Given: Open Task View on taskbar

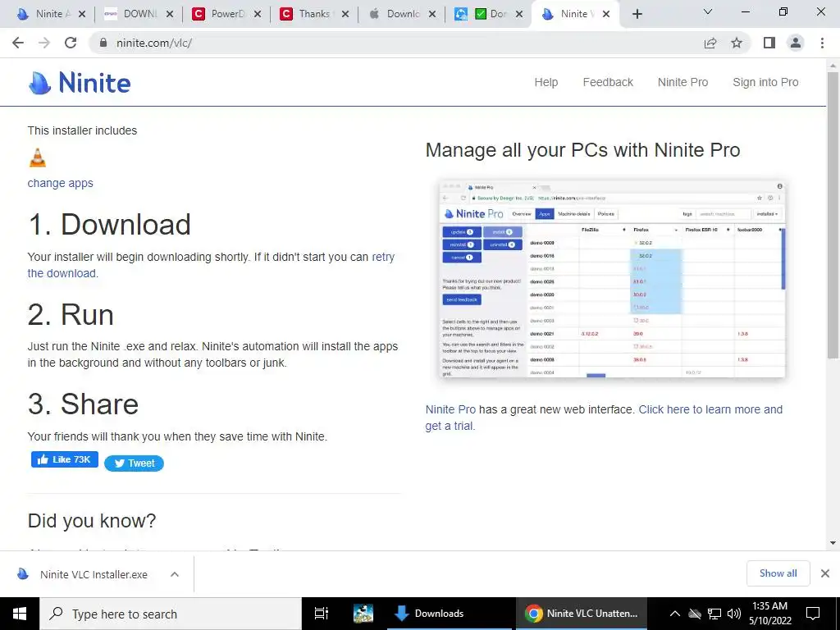Looking at the screenshot, I should 321,614.
